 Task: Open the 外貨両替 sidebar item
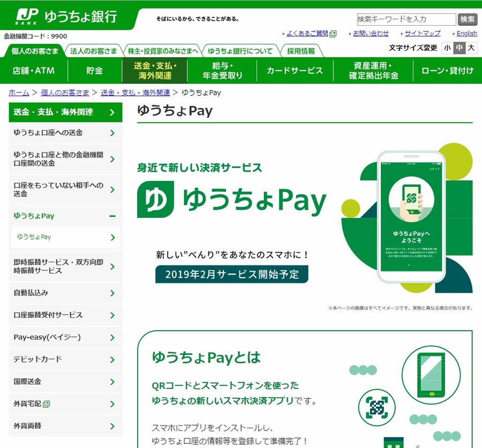(x=65, y=426)
